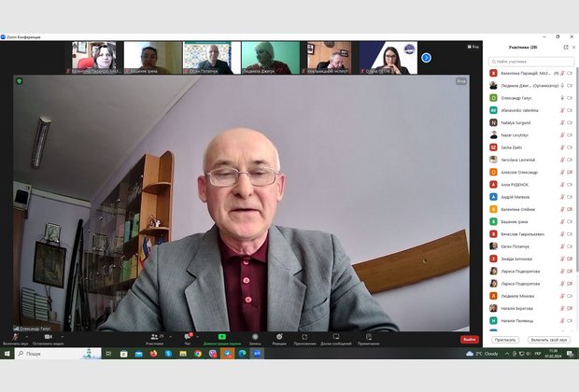Select Natalya Surgund participant row
The width and height of the screenshot is (579, 392).
(x=531, y=122)
